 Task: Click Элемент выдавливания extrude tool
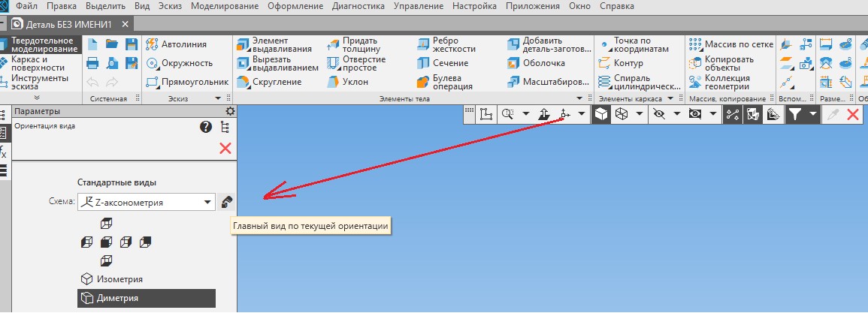274,44
